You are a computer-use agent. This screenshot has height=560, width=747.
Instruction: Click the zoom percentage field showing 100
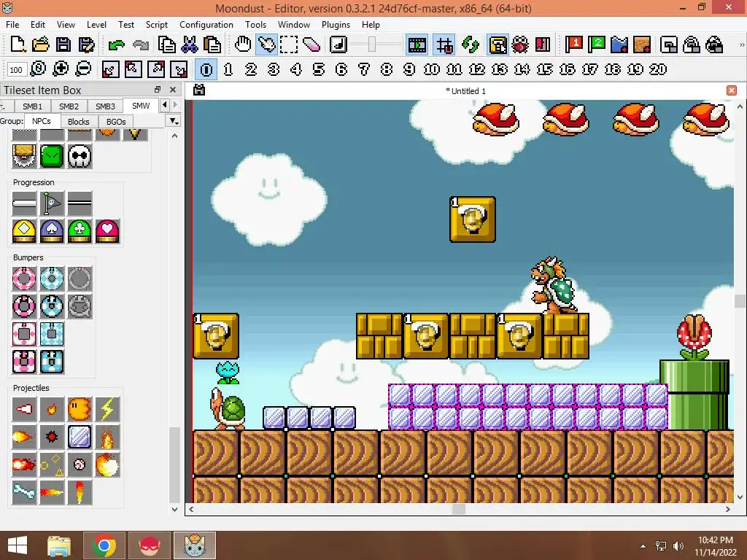coord(16,70)
